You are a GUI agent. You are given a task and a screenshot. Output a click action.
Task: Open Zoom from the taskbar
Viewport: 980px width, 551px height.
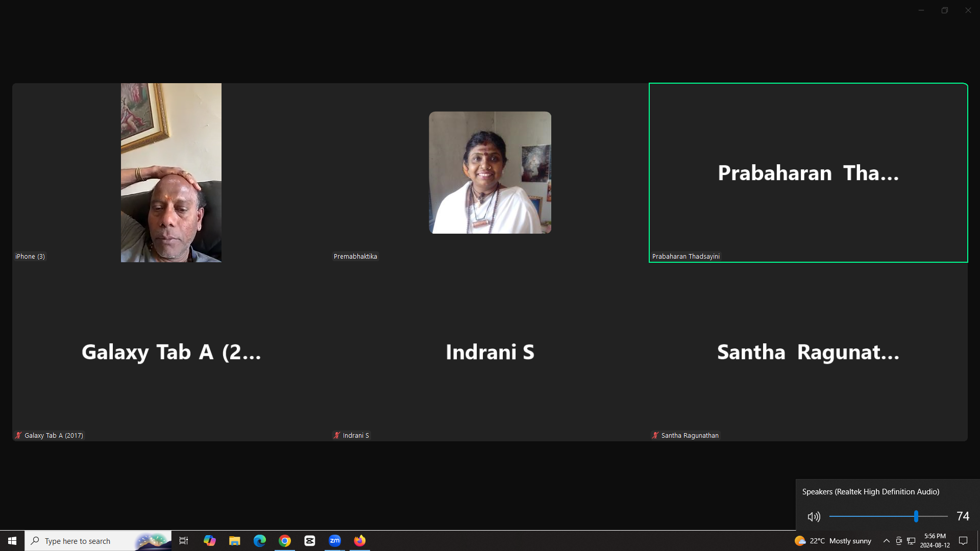335,541
